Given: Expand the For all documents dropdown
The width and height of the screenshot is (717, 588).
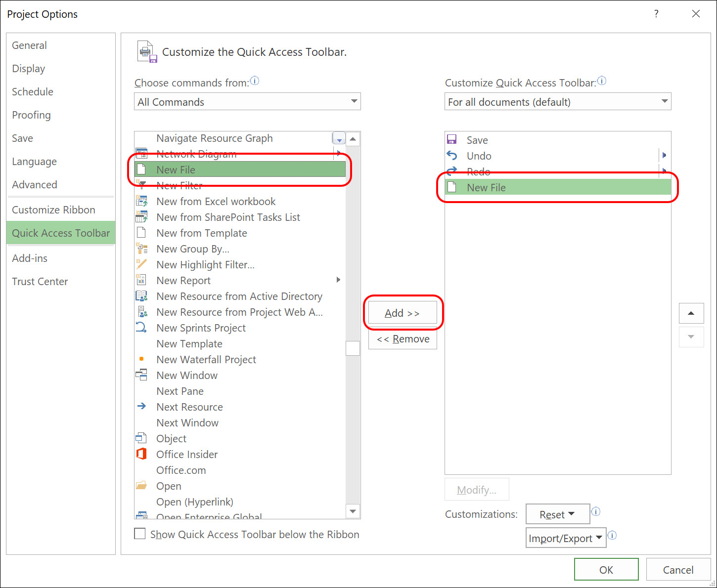Looking at the screenshot, I should click(558, 102).
